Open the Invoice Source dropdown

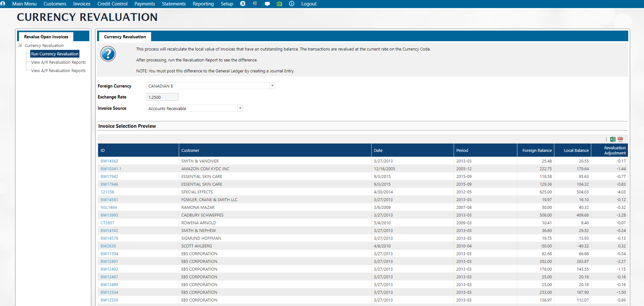click(240, 108)
